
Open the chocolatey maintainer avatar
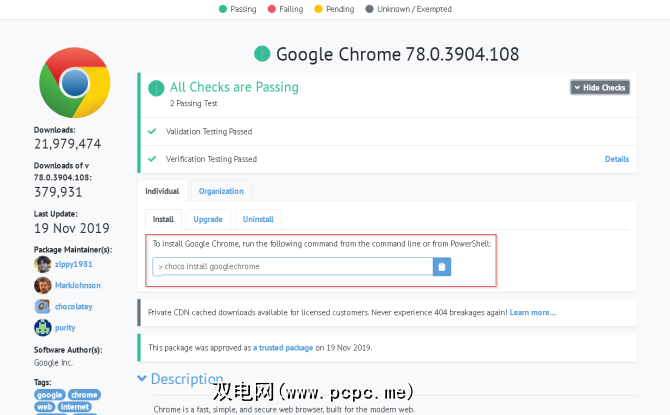pos(43,306)
